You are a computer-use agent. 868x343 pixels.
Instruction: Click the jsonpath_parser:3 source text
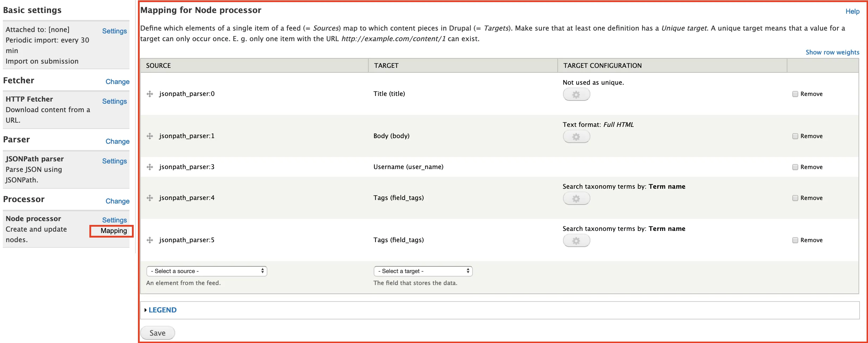point(187,167)
